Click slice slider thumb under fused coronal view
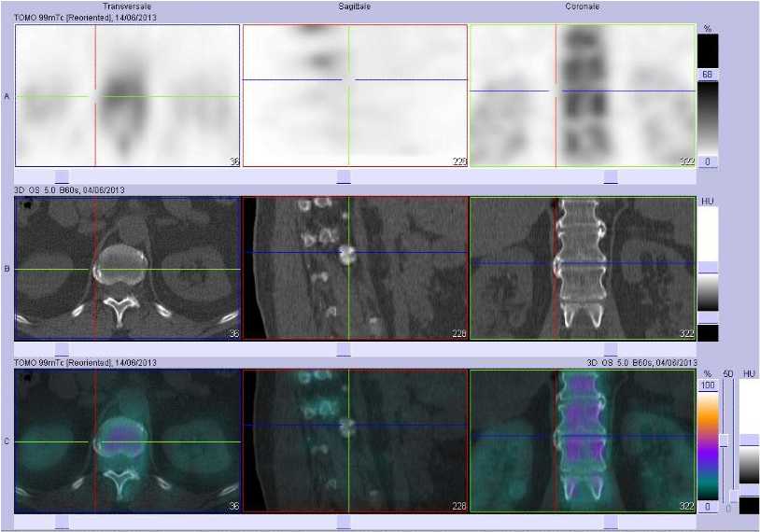The height and width of the screenshot is (532, 760). pyautogui.click(x=611, y=523)
